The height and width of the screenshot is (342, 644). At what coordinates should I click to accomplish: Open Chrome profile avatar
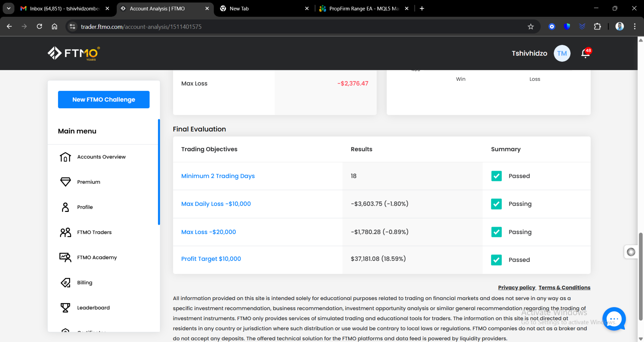click(620, 26)
